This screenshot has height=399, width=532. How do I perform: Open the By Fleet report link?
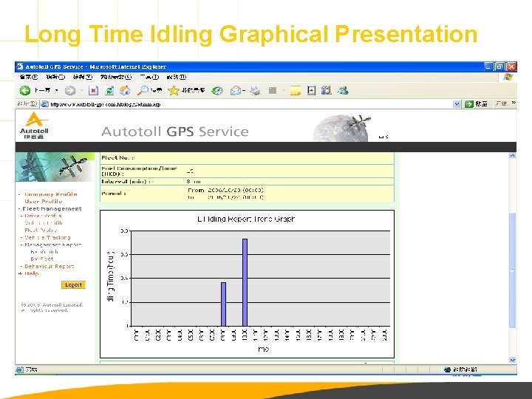click(x=42, y=259)
